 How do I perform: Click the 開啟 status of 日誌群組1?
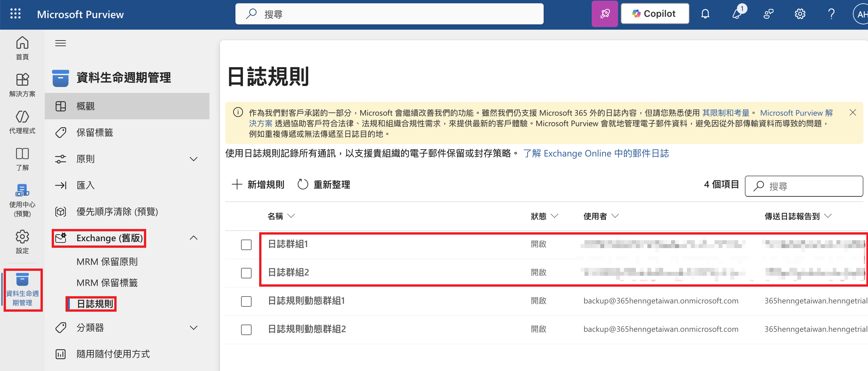click(538, 244)
